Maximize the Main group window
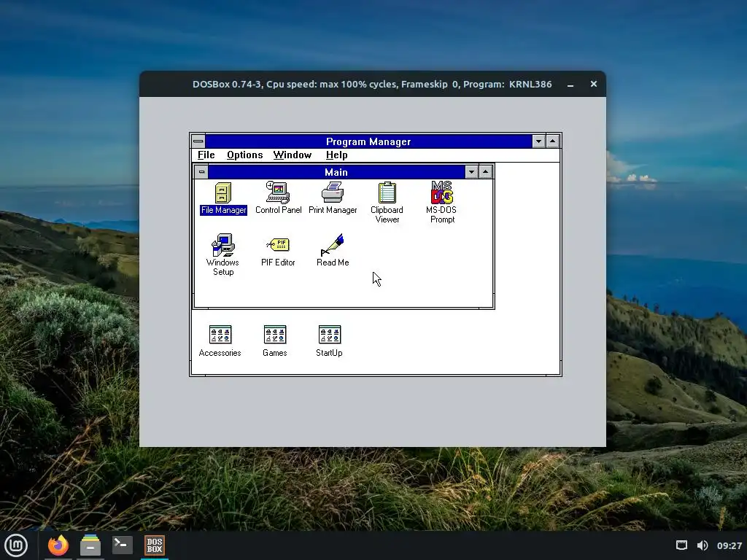Image resolution: width=747 pixels, height=560 pixels. [485, 172]
